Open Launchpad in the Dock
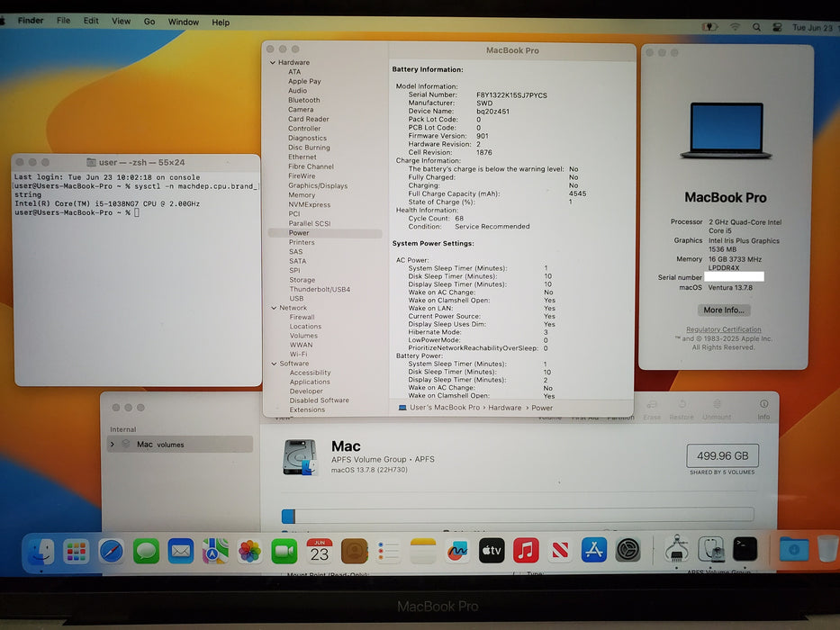The height and width of the screenshot is (630, 840). [76, 551]
